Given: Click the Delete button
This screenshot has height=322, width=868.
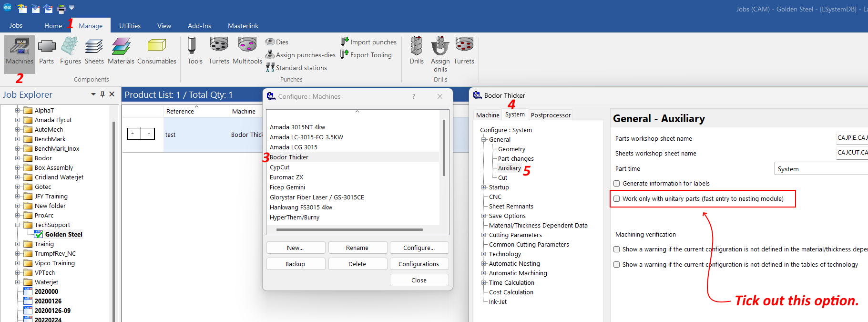Looking at the screenshot, I should click(357, 264).
